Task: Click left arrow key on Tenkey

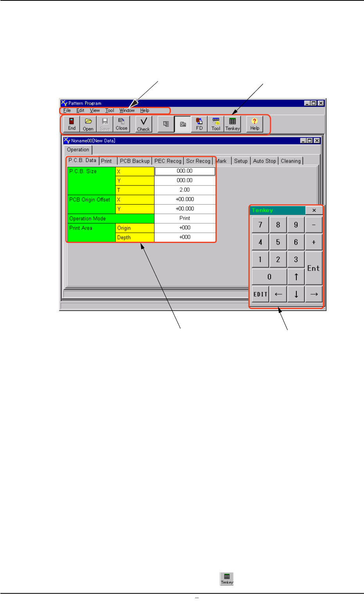Action: [278, 294]
